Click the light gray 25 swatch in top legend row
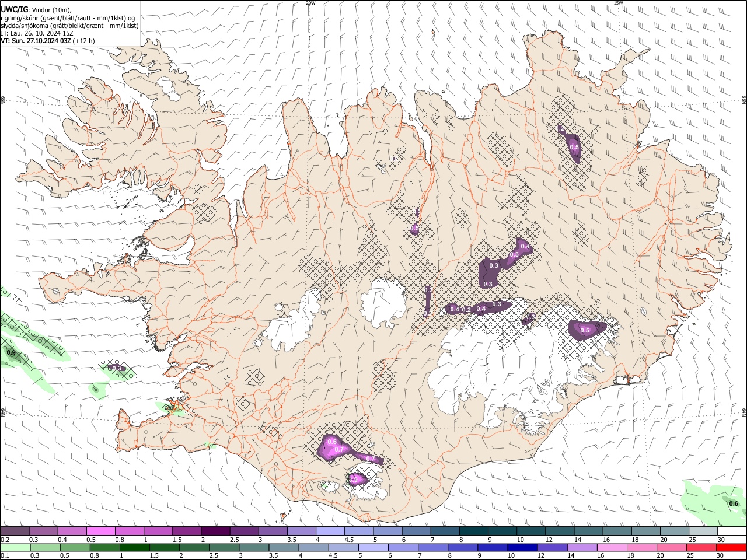This screenshot has height=560, width=747. click(704, 531)
